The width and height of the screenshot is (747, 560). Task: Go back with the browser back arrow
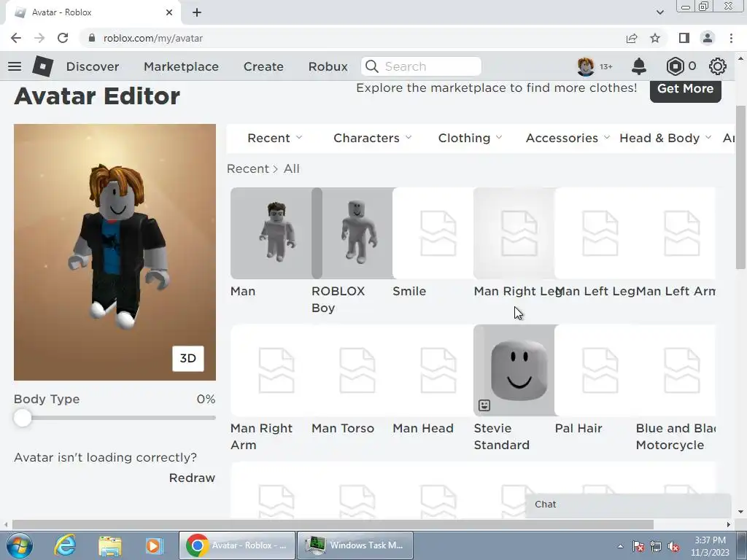(16, 38)
